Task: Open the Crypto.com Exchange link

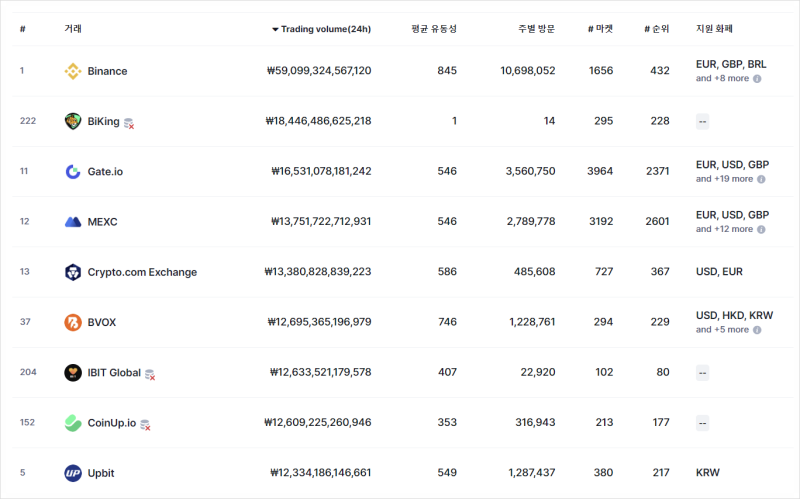Action: click(x=142, y=272)
